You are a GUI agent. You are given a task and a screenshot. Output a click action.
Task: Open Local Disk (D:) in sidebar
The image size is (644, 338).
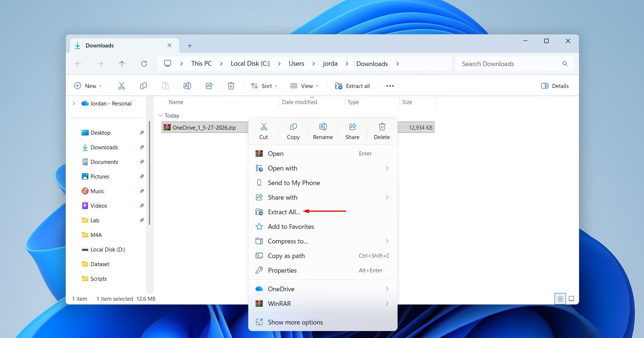pyautogui.click(x=108, y=250)
